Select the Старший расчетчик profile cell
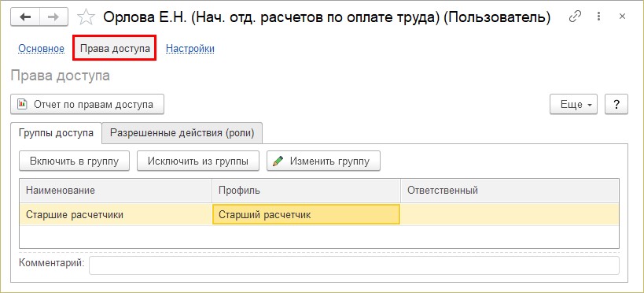644x293 pixels. [306, 214]
